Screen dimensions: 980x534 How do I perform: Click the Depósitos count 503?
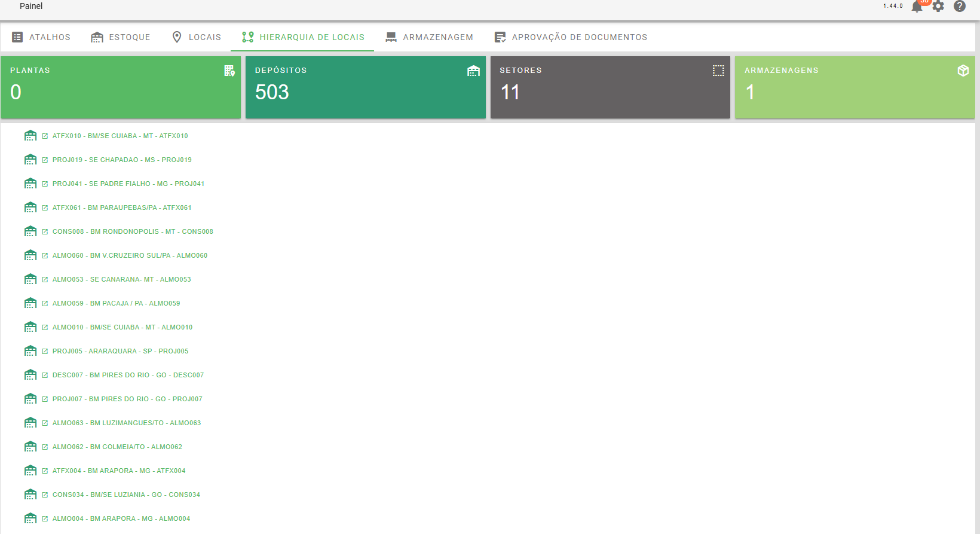[272, 92]
